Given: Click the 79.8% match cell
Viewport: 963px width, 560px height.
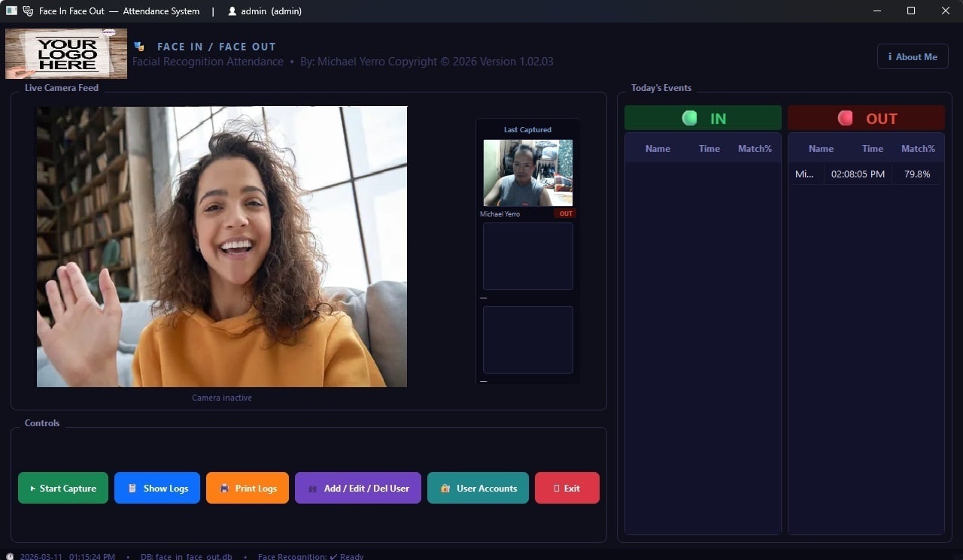Looking at the screenshot, I should point(917,174).
